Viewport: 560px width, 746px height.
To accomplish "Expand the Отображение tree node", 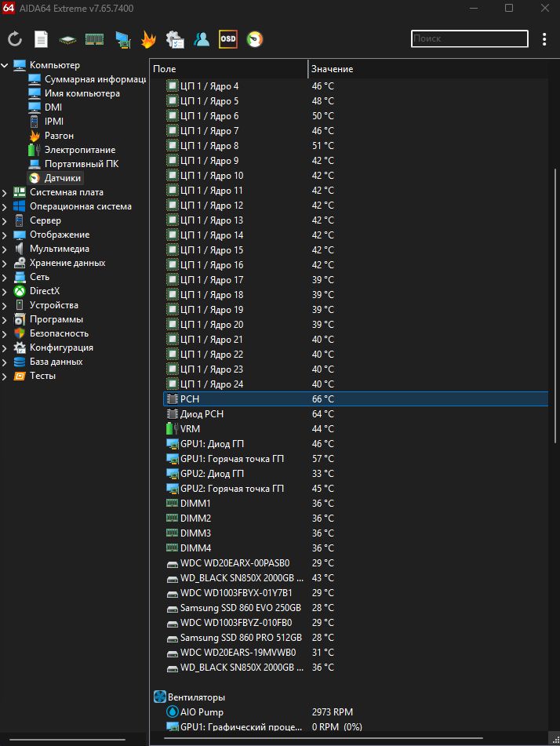I will point(5,235).
